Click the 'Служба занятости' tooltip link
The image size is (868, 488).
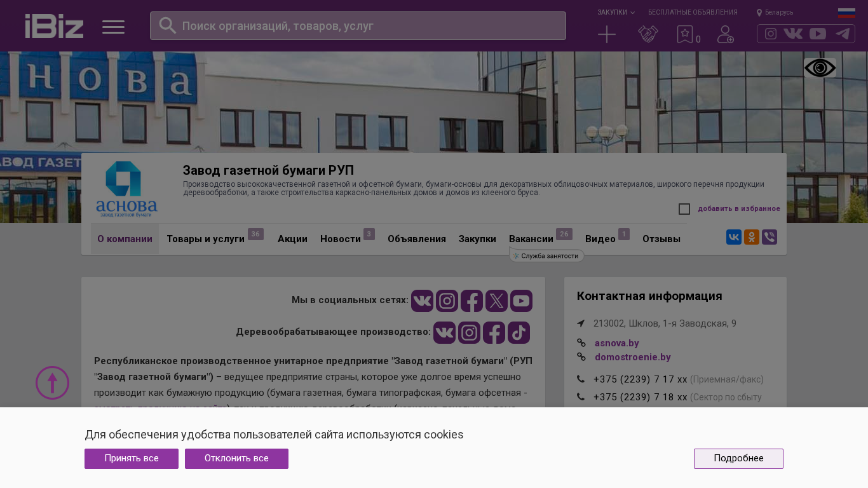tap(546, 256)
